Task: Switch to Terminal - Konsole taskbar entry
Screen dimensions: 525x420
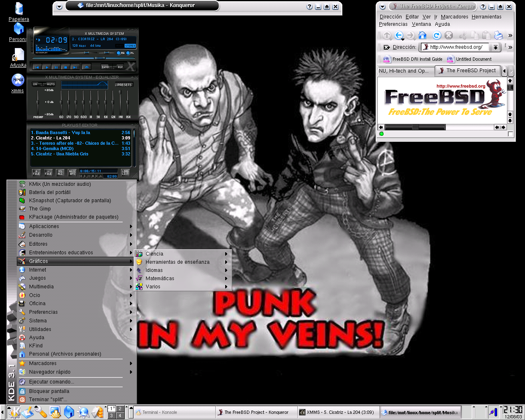Action: [174, 412]
